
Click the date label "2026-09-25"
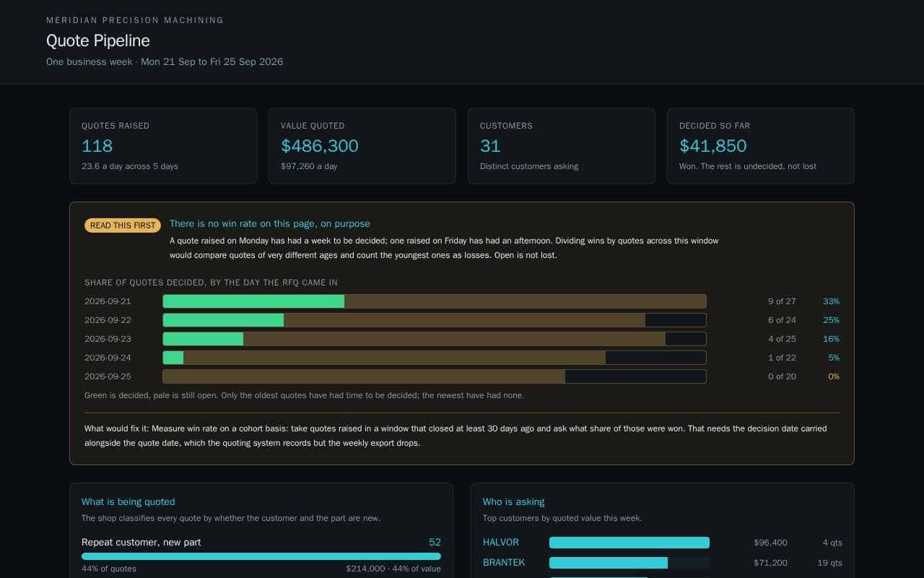(108, 376)
